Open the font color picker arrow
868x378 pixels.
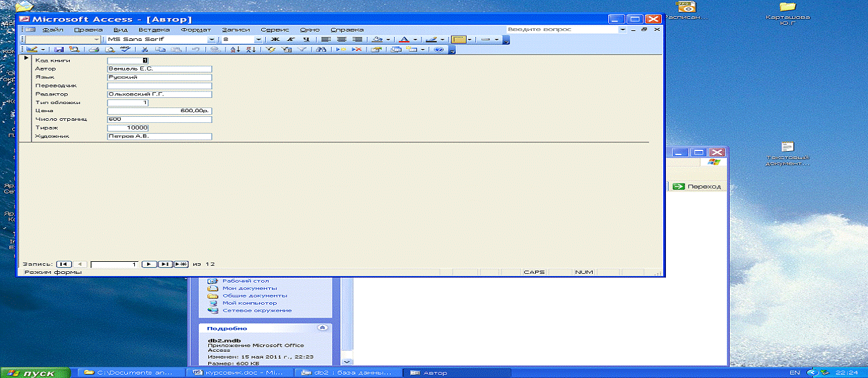[x=416, y=40]
